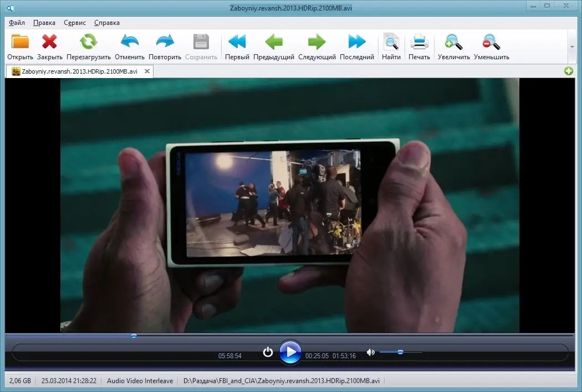
Task: Add new tab with green plus icon
Action: click(x=568, y=71)
